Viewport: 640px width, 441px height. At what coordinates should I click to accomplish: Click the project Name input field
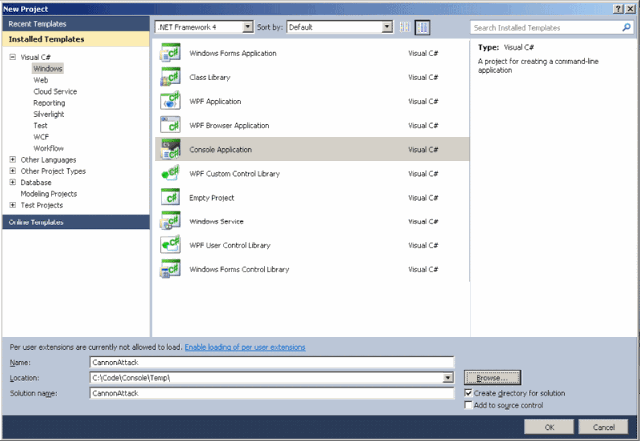[x=271, y=362]
